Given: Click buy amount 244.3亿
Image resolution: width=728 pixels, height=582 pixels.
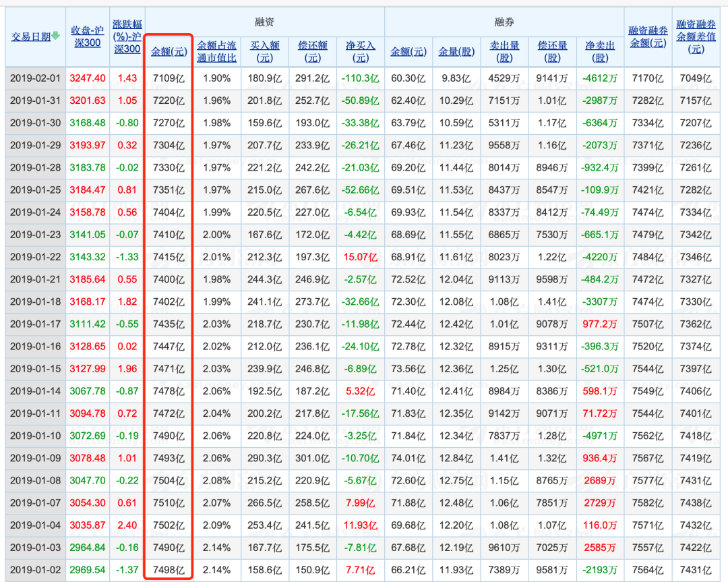Looking at the screenshot, I should click(x=265, y=280).
